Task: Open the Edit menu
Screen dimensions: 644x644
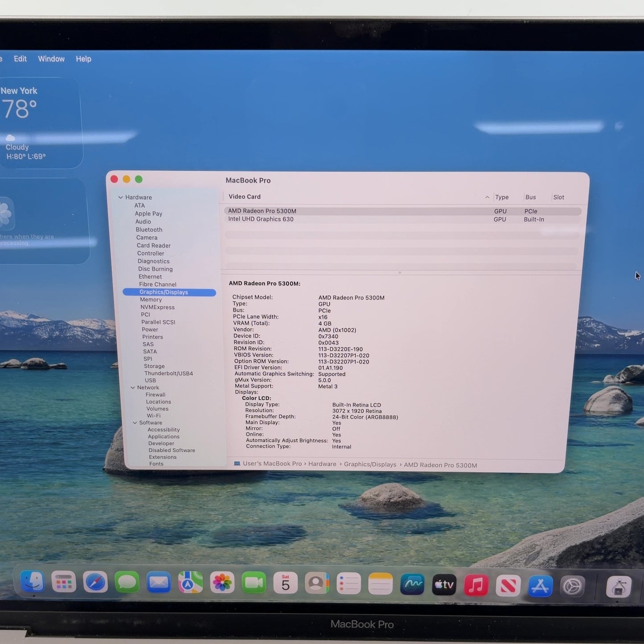Action: click(x=20, y=59)
